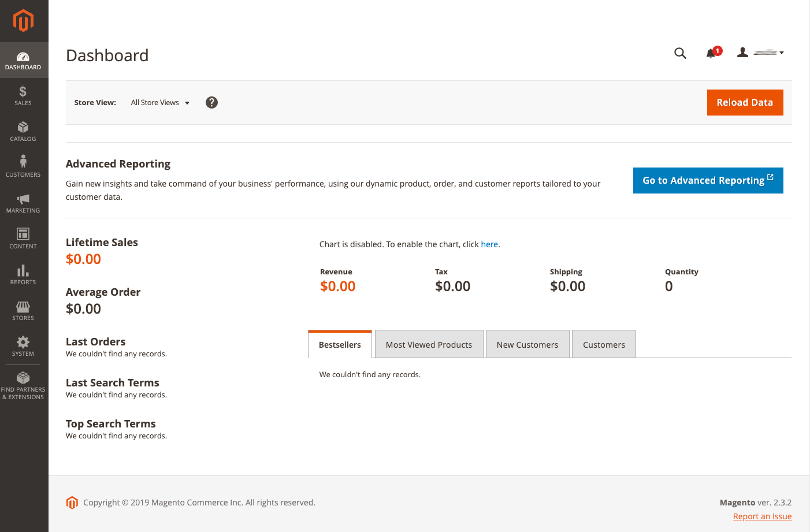Open the Dashboard sidebar item
Screen dimensions: 810x532
click(23, 60)
